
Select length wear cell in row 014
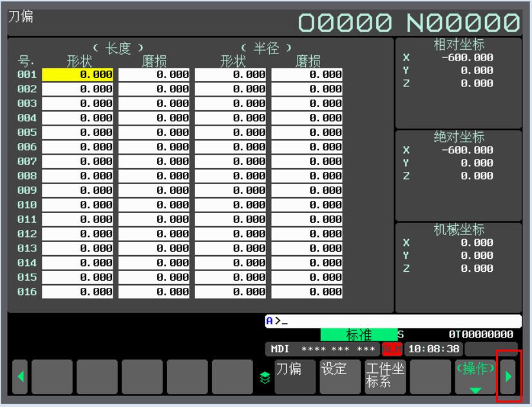[154, 263]
